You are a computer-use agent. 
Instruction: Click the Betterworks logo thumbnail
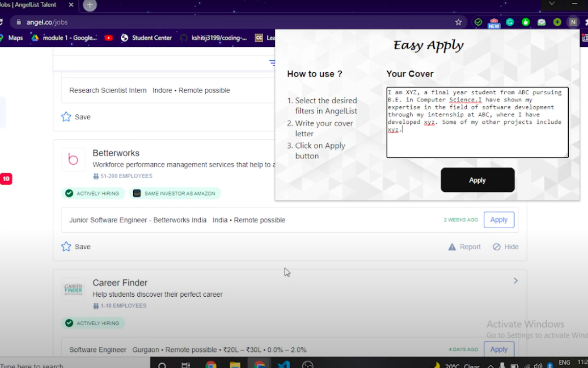73,160
